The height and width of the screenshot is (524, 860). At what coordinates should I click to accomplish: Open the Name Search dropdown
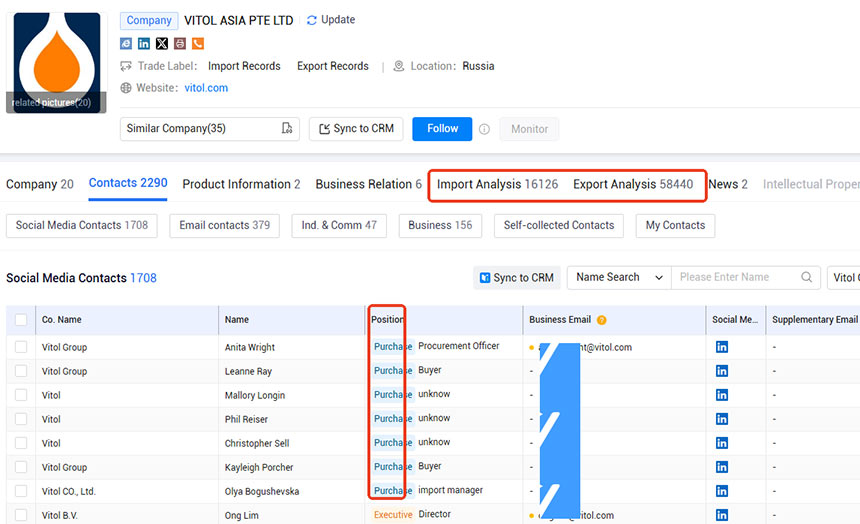click(619, 278)
